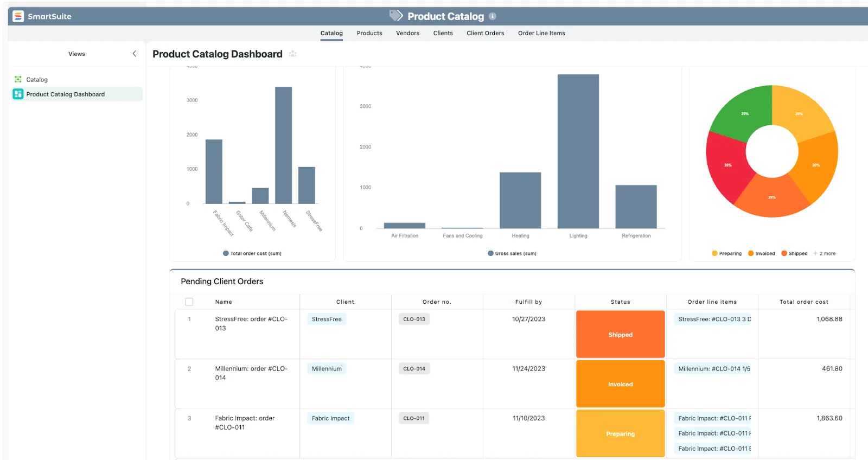868x460 pixels.
Task: Click the CLO-011 order number tag
Action: coord(414,418)
